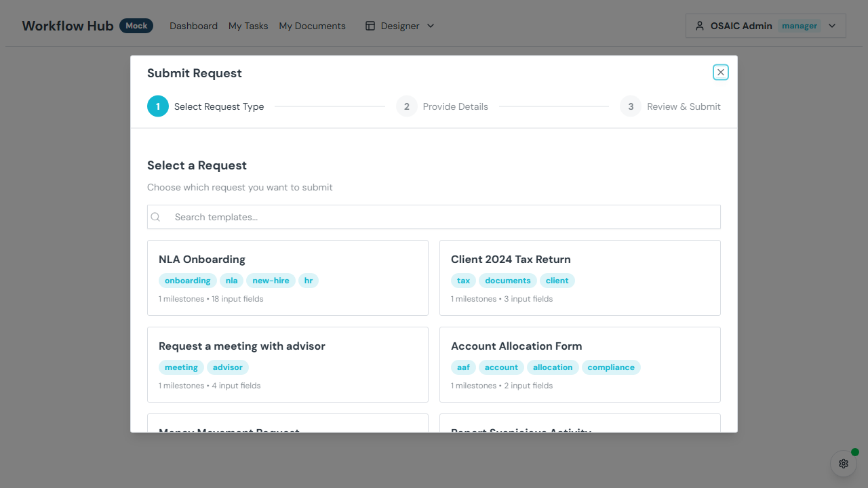Click the user profile icon
The height and width of the screenshot is (488, 868).
click(x=700, y=26)
